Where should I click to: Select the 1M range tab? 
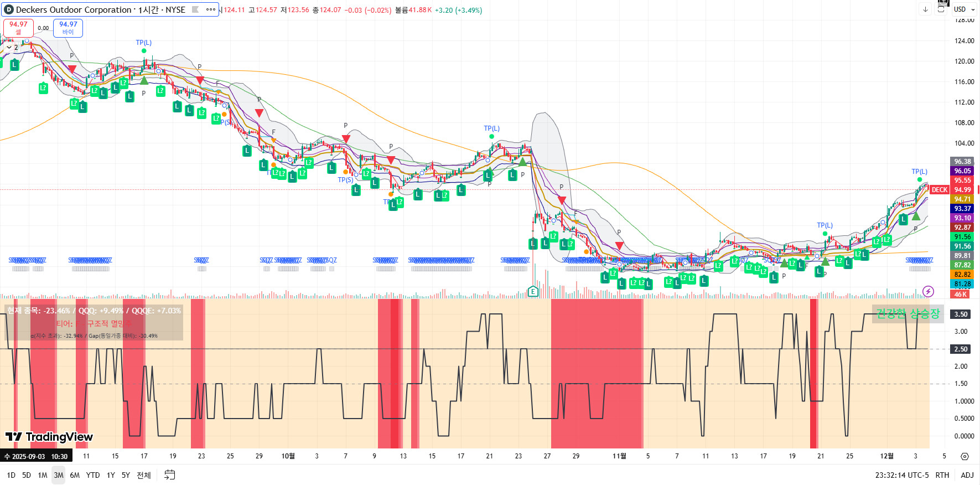[x=43, y=475]
